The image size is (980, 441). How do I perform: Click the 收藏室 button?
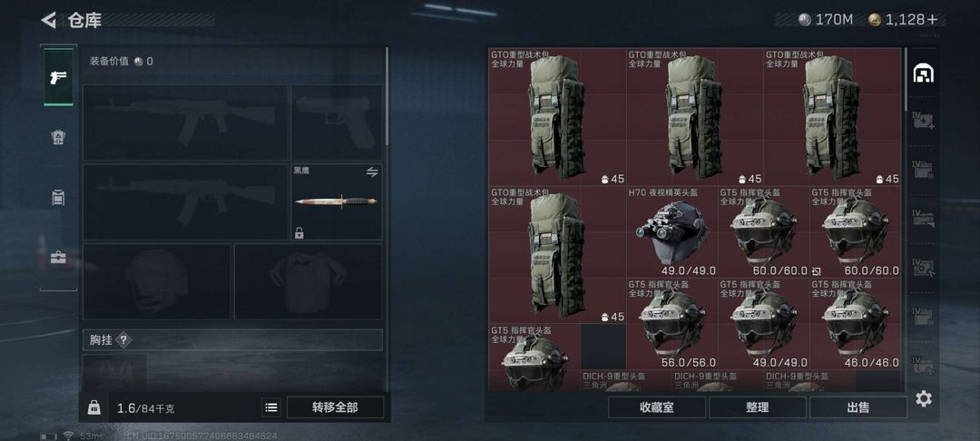(x=657, y=408)
